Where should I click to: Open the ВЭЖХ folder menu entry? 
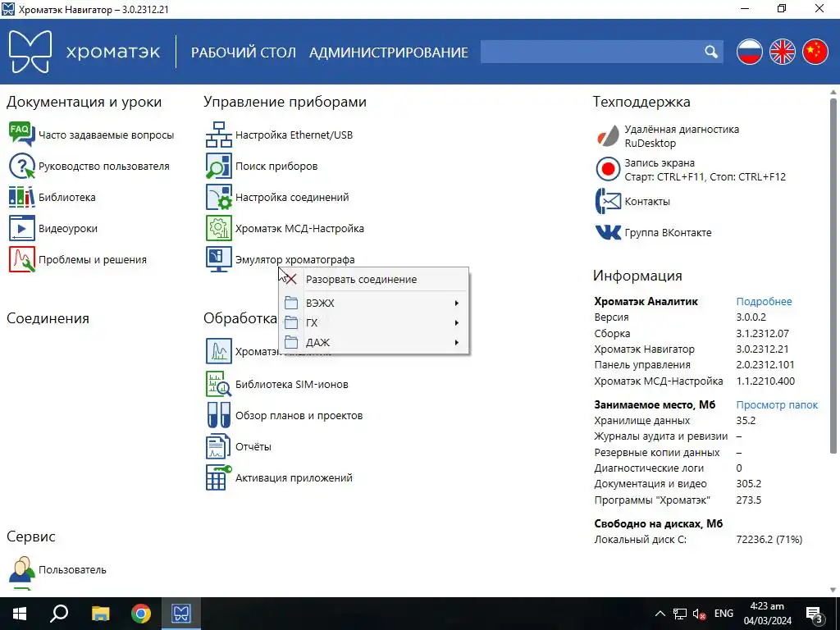coord(373,304)
